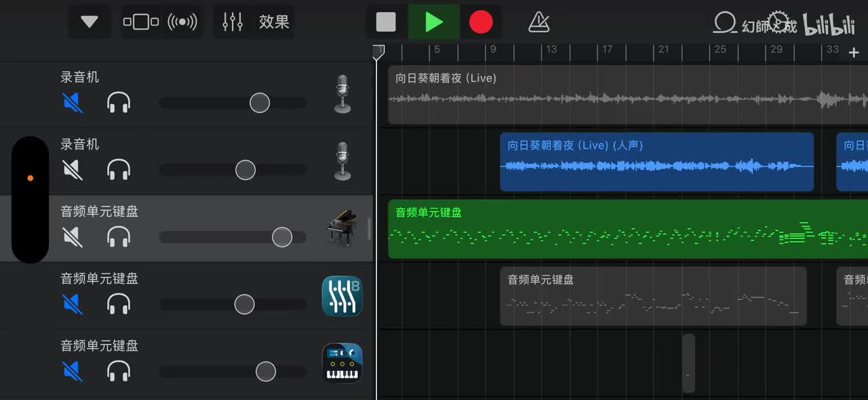Image resolution: width=868 pixels, height=400 pixels.
Task: Jump to bar 17 on ruler
Action: 608,49
